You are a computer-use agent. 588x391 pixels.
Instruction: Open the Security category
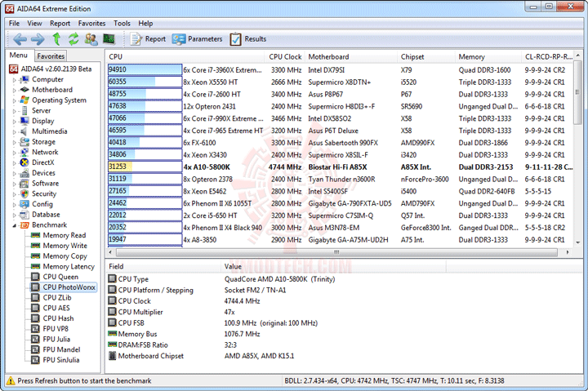pos(44,193)
